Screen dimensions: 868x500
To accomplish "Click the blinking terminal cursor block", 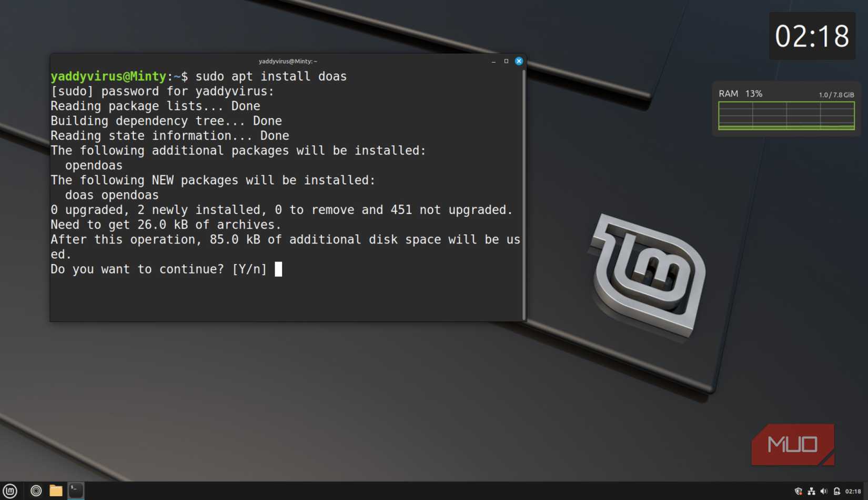I will [278, 269].
